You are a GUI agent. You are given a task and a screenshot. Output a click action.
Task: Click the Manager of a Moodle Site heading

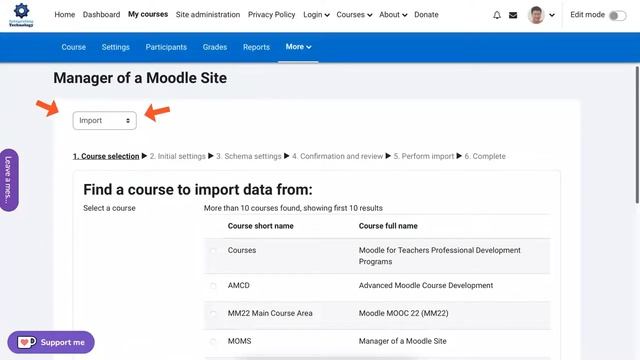tap(140, 78)
